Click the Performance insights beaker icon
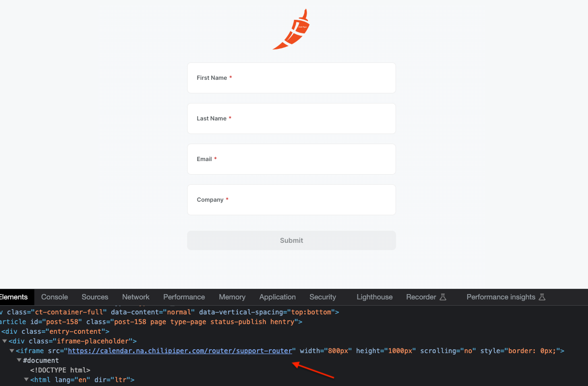588x386 pixels. point(542,297)
